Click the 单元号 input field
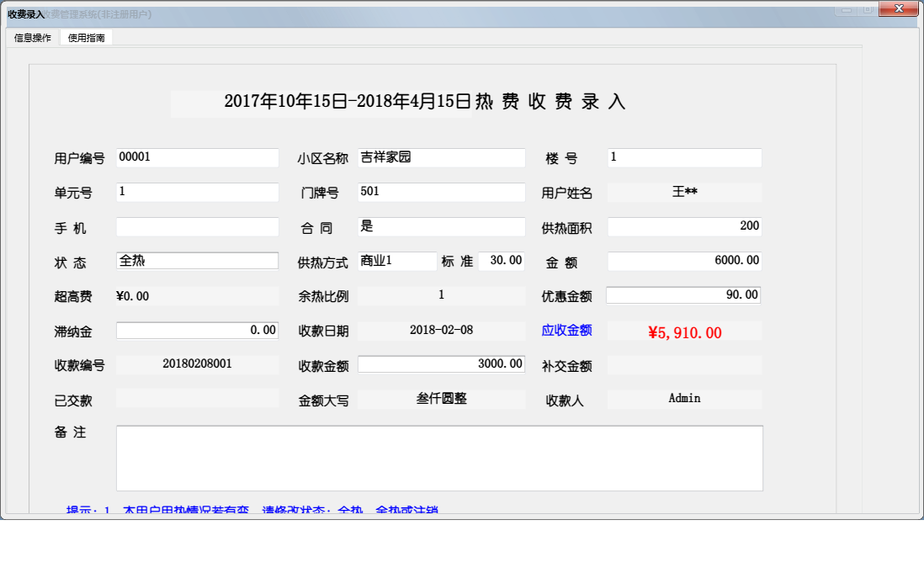This screenshot has width=924, height=578. pyautogui.click(x=197, y=192)
